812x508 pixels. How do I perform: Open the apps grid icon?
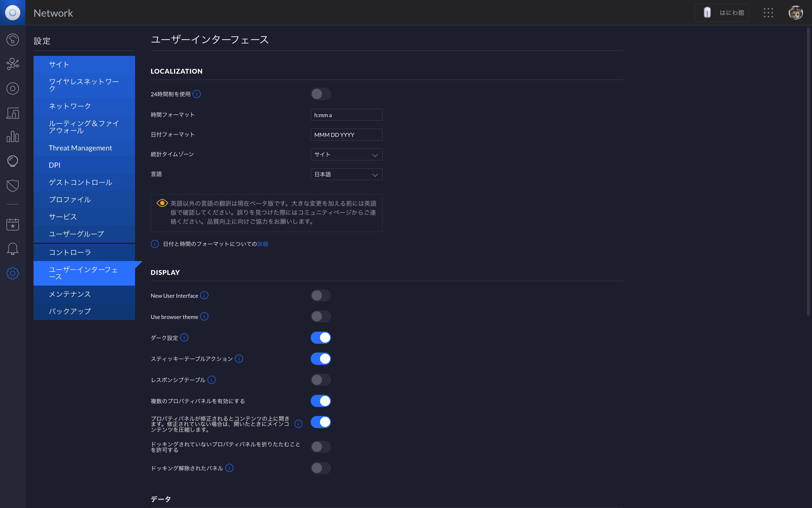click(x=768, y=13)
